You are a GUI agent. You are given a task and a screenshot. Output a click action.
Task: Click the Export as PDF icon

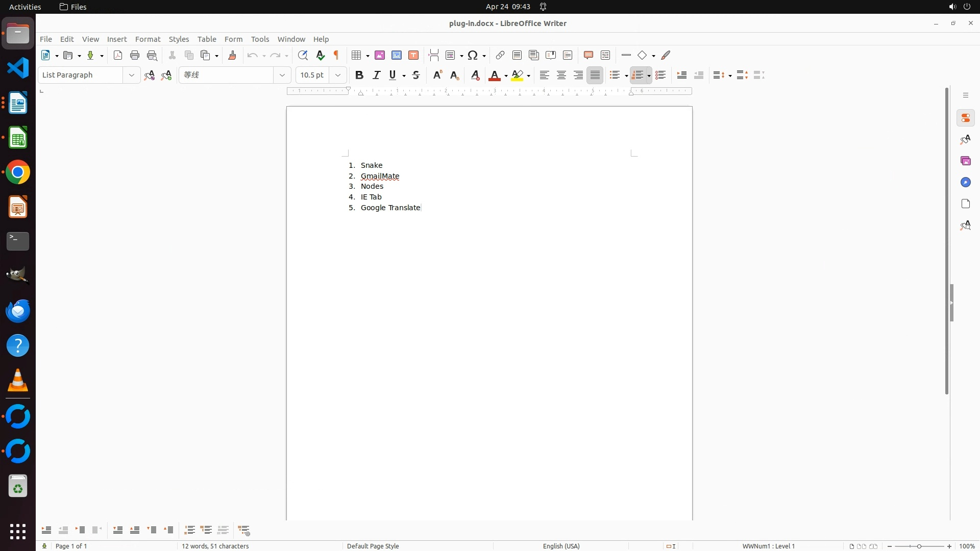pos(118,55)
